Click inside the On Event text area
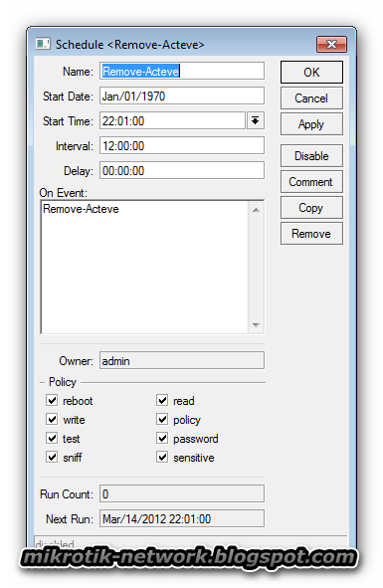This screenshot has height=588, width=383. (x=144, y=267)
